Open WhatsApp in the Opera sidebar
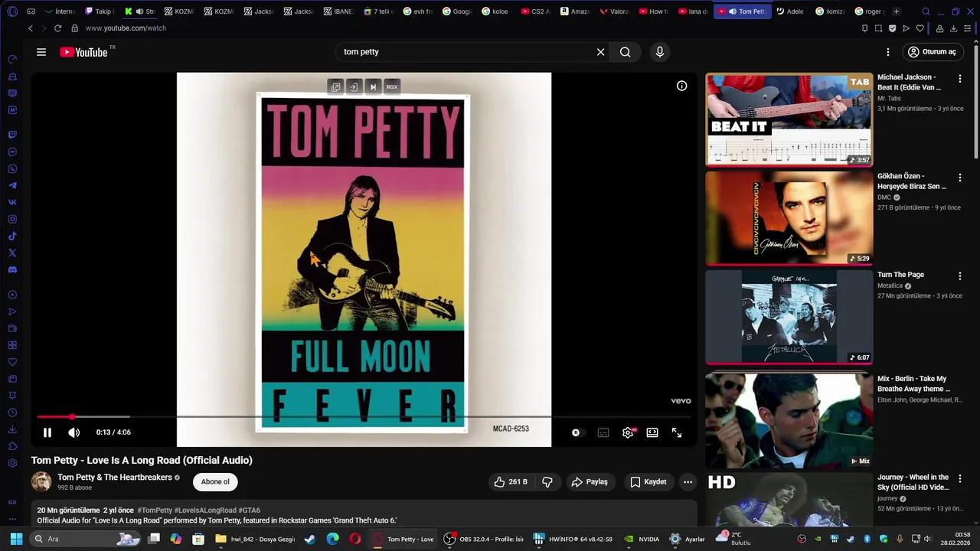Image resolution: width=980 pixels, height=551 pixels. coord(12,169)
